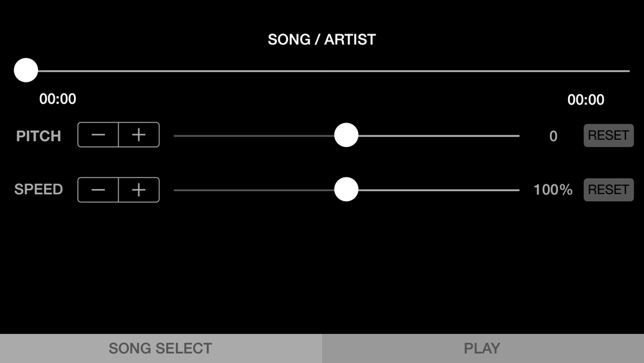Click the pitch slider knob
The width and height of the screenshot is (644, 363).
pos(346,135)
